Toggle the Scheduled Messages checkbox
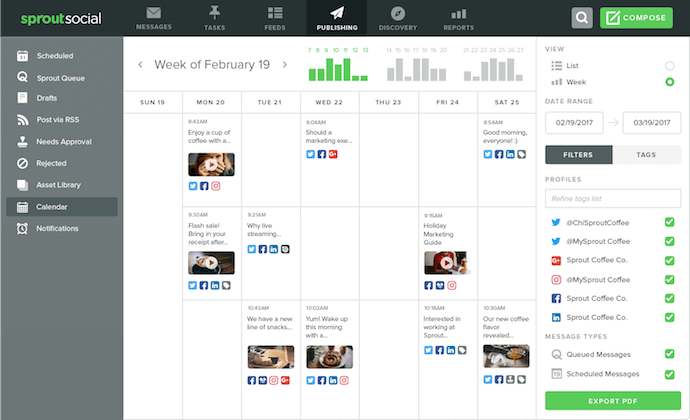Viewport: 690px width, 420px height. tap(669, 374)
